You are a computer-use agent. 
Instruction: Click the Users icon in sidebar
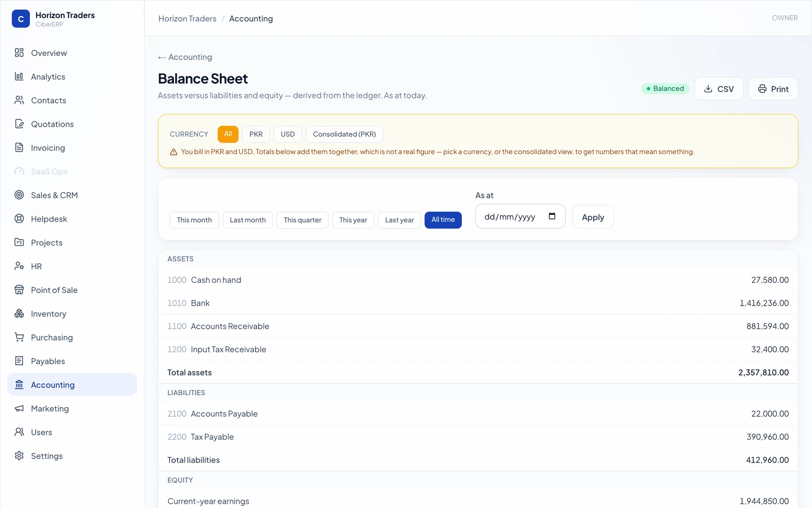point(19,432)
